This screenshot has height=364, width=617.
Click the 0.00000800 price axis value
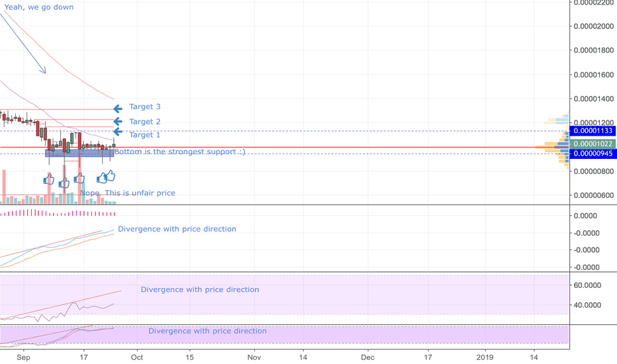click(593, 171)
